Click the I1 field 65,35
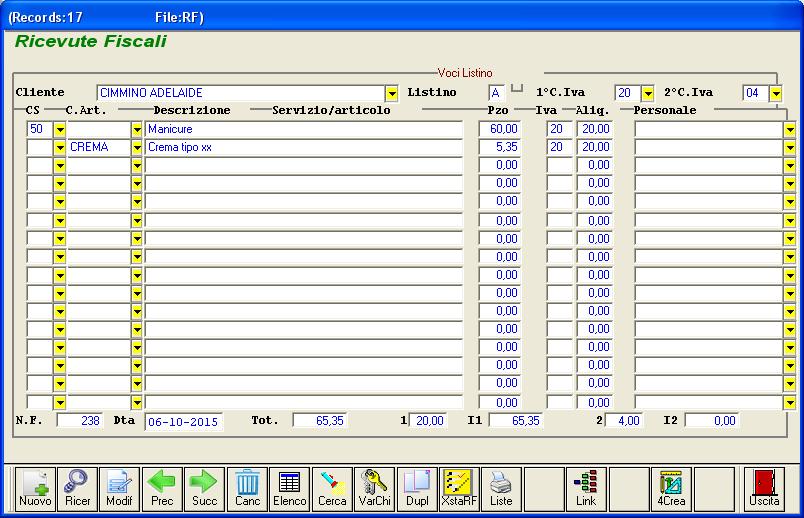804x518 pixels. point(516,421)
